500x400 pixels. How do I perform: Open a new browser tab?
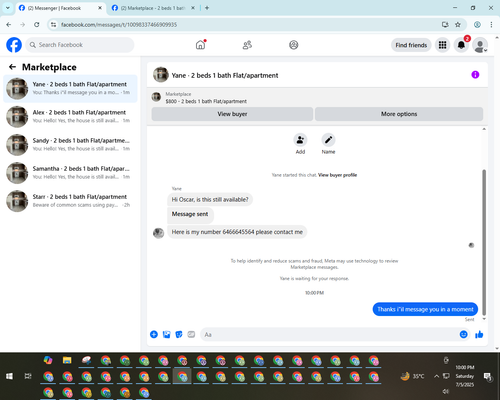tap(207, 8)
